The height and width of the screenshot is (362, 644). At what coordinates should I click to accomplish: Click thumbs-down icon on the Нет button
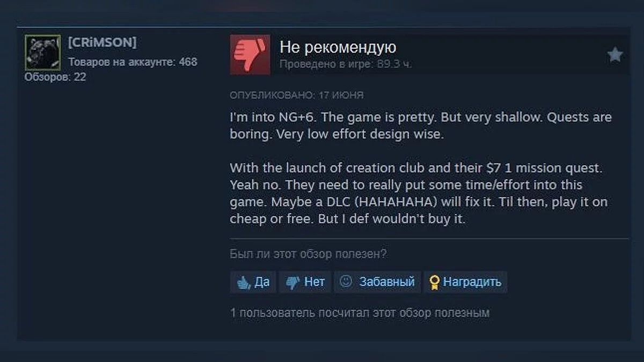tap(292, 283)
